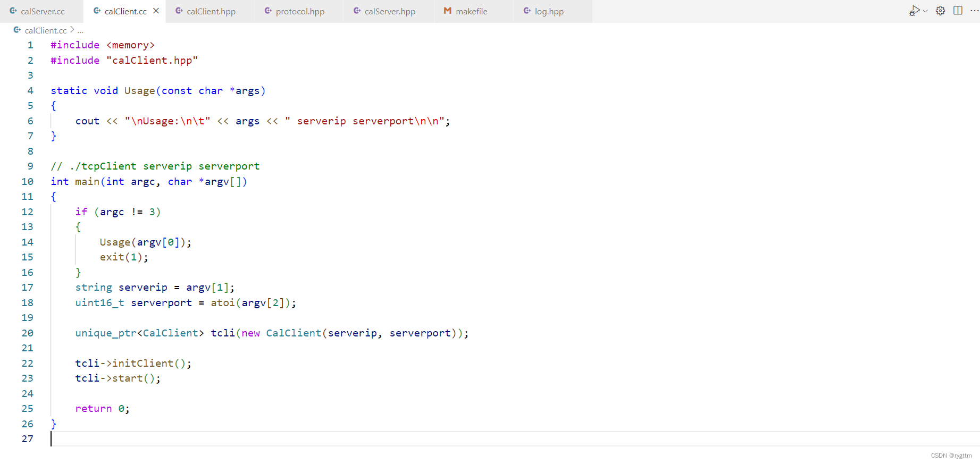
Task: Click 'string serverip' declaration on line 17
Action: (121, 288)
